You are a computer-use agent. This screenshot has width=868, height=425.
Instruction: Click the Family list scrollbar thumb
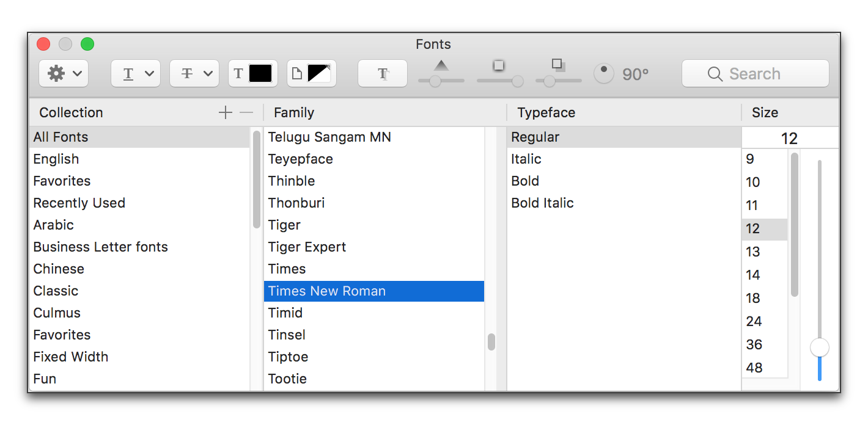pos(491,342)
